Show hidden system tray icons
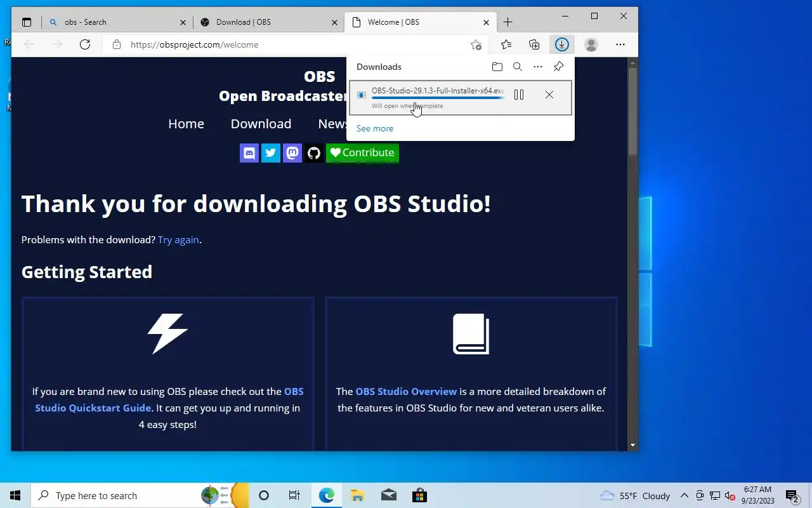Screen dimensions: 812x508 click(x=684, y=496)
